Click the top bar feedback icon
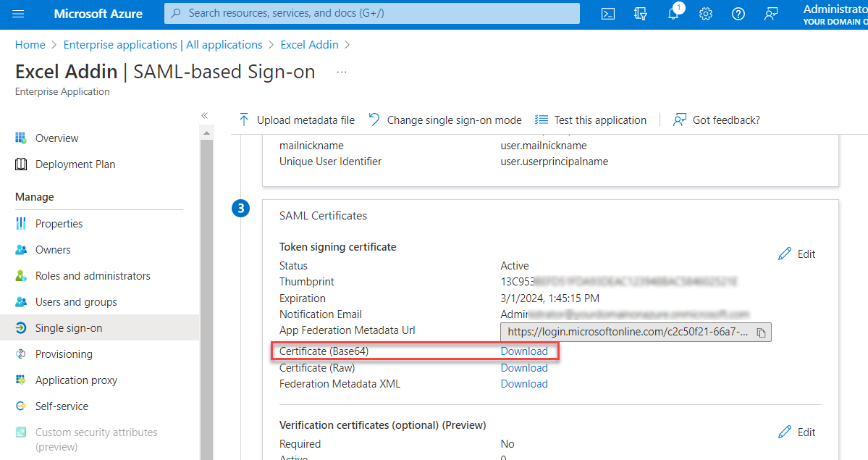The width and height of the screenshot is (868, 460). [x=771, y=14]
